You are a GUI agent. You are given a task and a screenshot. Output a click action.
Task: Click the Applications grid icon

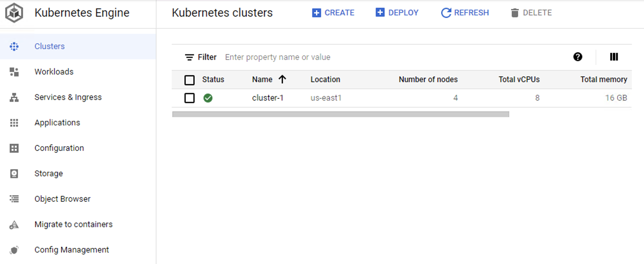pos(14,123)
